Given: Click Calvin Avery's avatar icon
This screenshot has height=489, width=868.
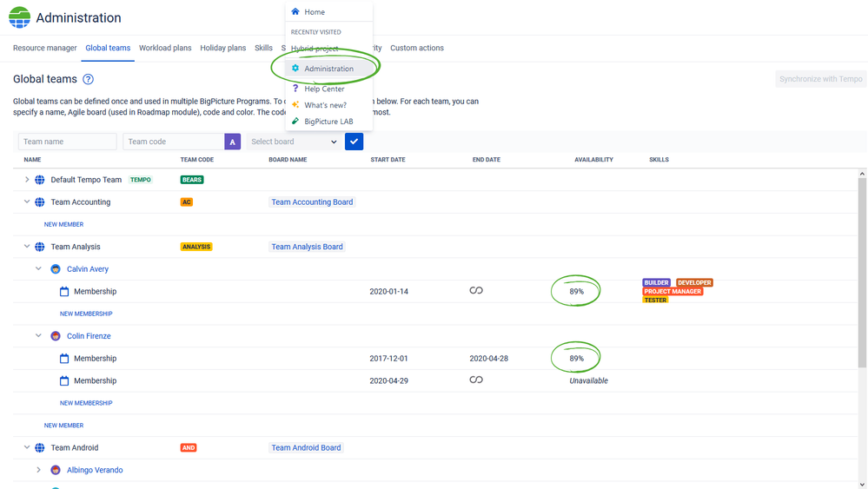Looking at the screenshot, I should click(x=56, y=269).
